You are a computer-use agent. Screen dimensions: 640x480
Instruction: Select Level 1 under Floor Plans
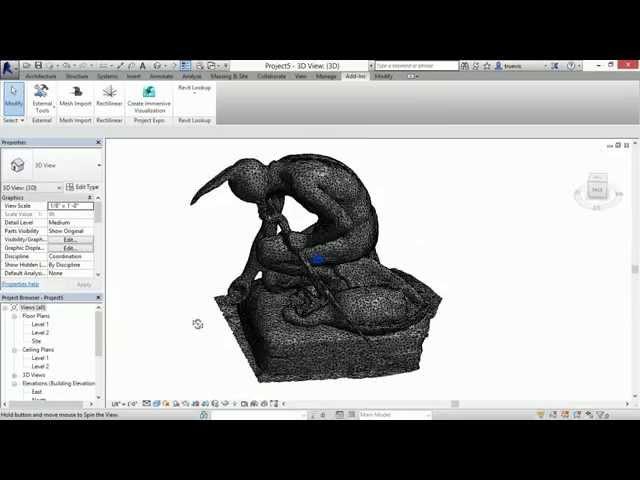(40, 324)
